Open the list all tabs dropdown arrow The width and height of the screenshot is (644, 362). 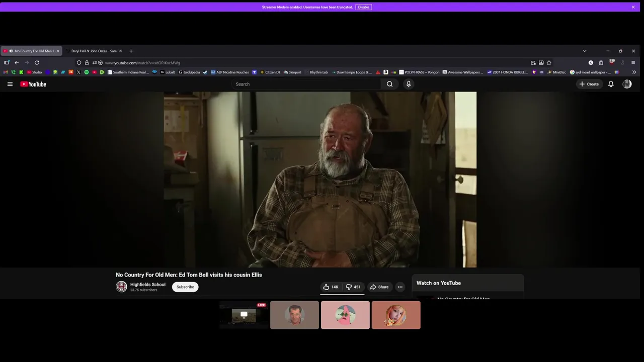(x=585, y=51)
